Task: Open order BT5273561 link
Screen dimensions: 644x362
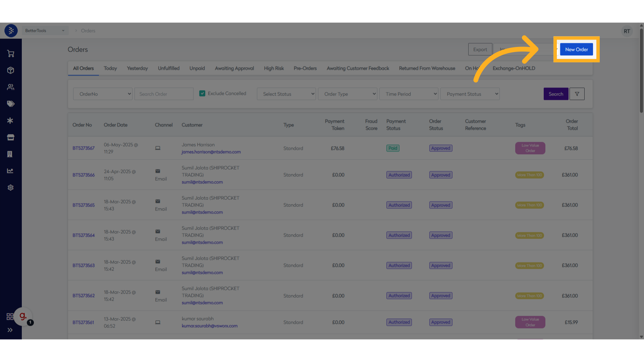Action: coord(83,322)
